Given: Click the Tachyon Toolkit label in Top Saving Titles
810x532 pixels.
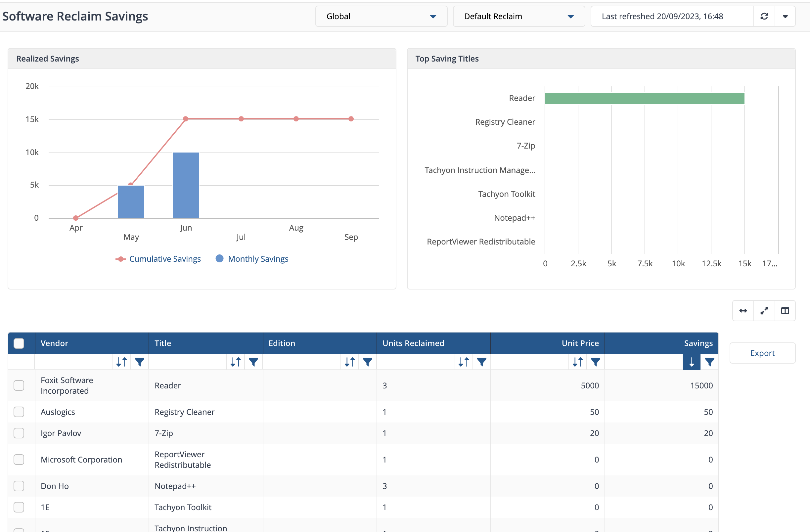Looking at the screenshot, I should (507, 194).
